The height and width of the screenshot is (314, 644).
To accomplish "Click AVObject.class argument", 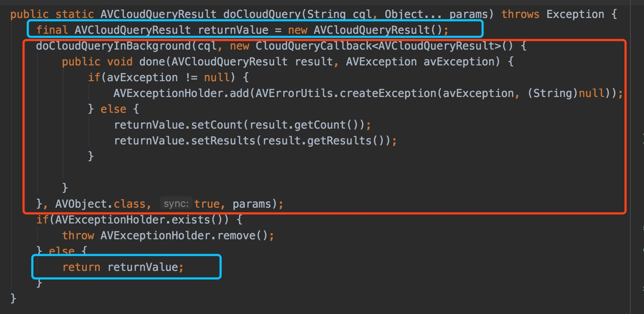I will (100, 204).
